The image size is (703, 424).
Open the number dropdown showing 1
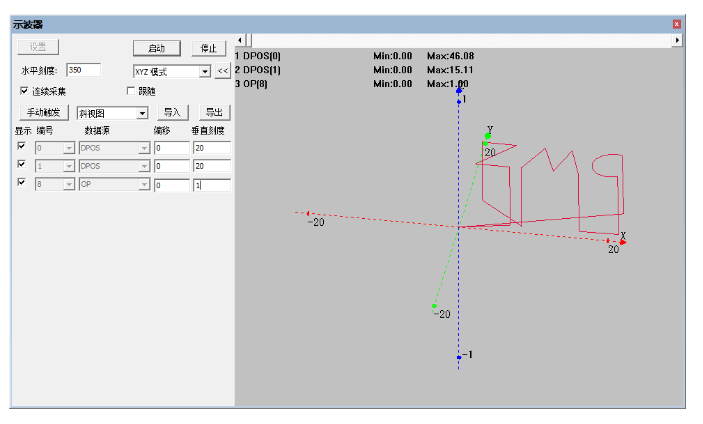click(69, 166)
